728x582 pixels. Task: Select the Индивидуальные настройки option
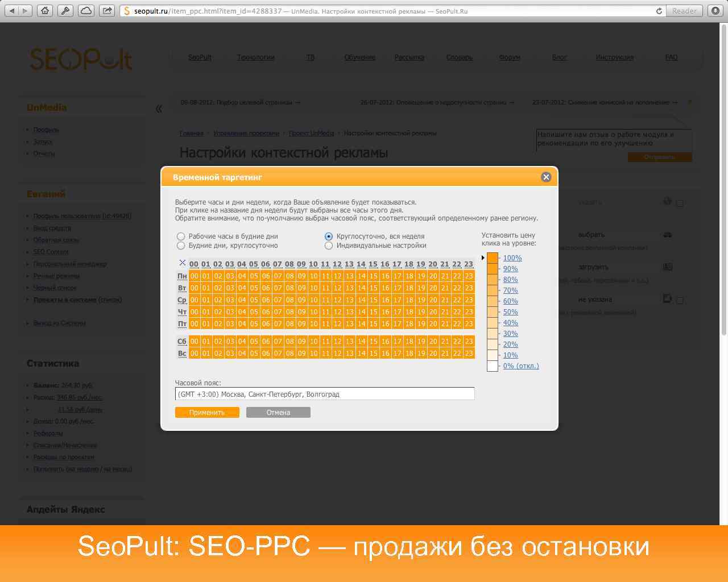point(329,246)
